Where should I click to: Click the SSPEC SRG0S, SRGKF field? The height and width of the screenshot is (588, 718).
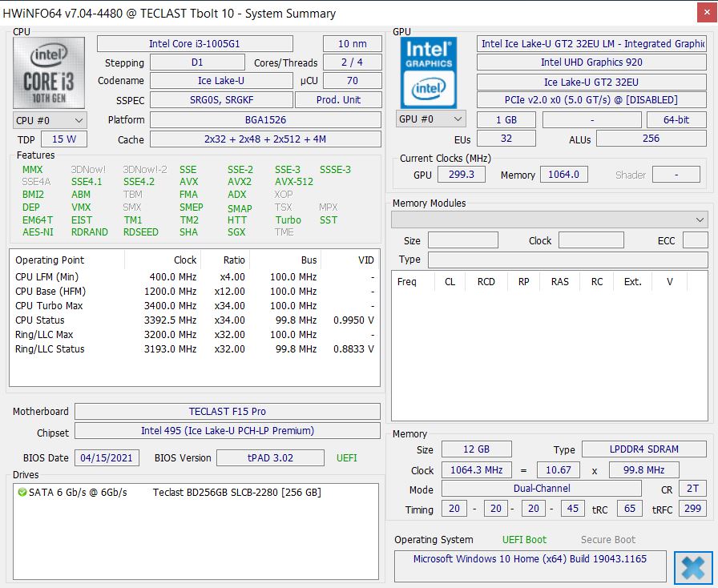(x=221, y=100)
